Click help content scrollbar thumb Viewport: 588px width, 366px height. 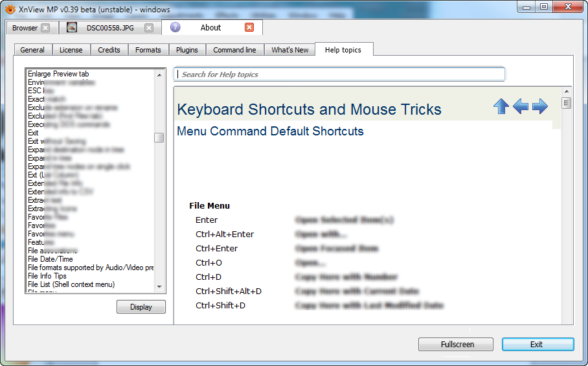coord(567,103)
